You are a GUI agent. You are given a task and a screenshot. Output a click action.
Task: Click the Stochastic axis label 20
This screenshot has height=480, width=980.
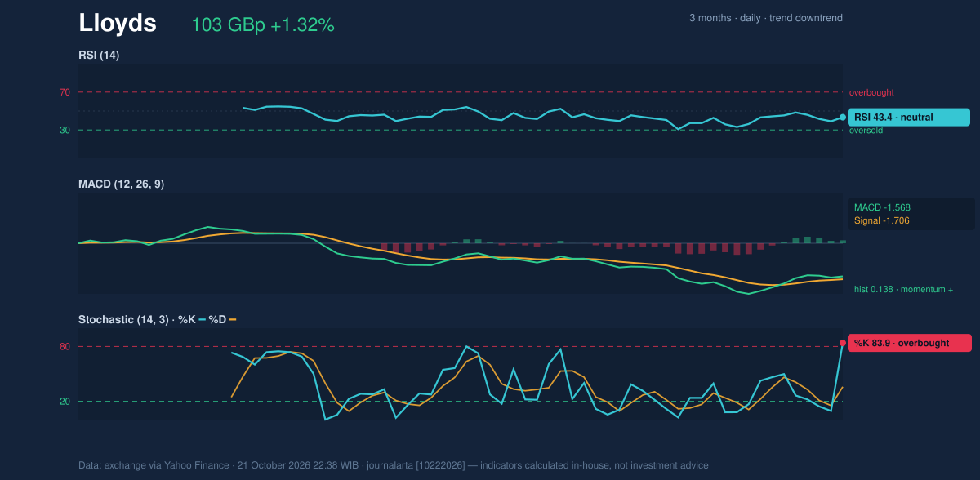tap(65, 402)
